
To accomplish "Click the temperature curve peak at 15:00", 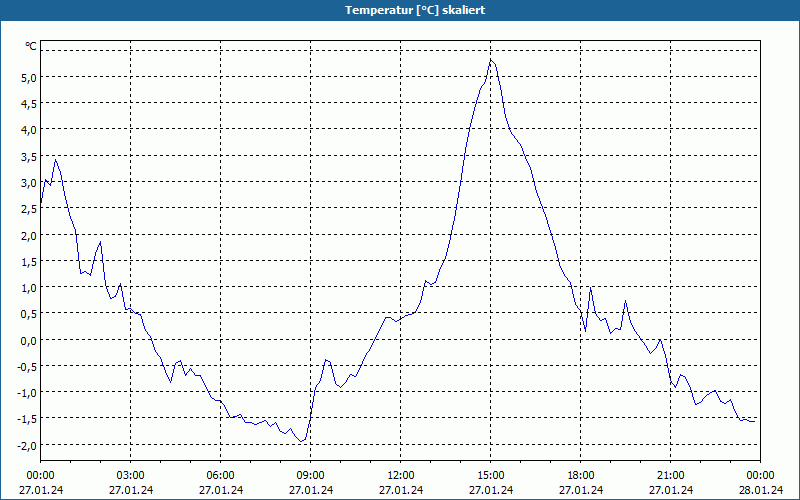I will point(491,60).
